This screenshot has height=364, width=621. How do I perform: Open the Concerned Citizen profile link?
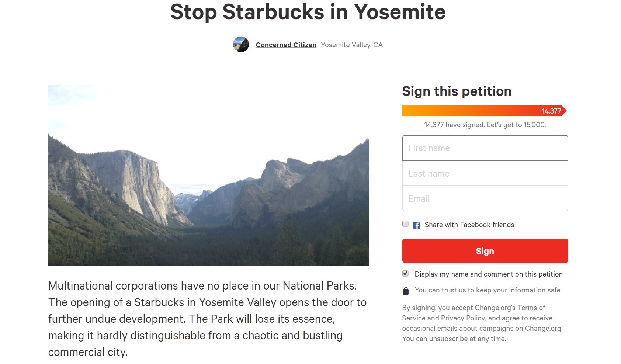[x=286, y=45]
